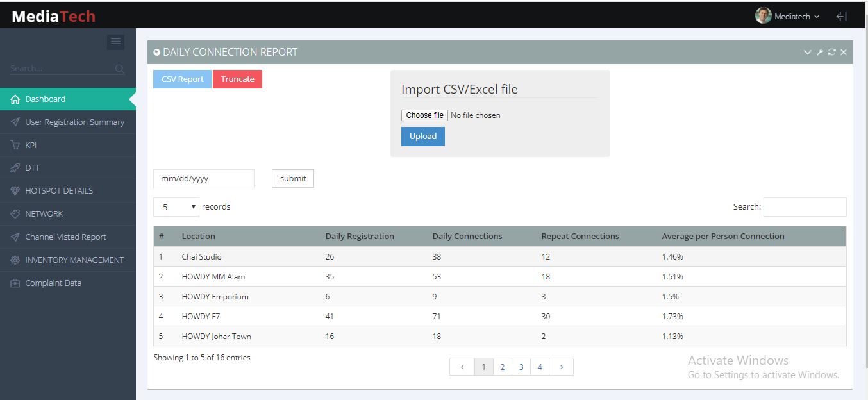Go to HOTSPOT DETAILS menu item
868x400 pixels.
59,190
